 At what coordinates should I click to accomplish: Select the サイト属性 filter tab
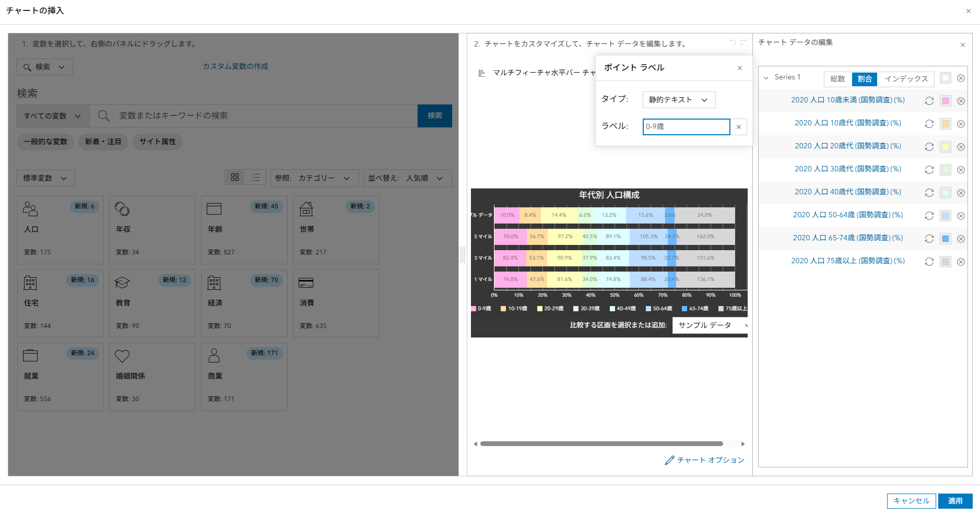pos(157,142)
